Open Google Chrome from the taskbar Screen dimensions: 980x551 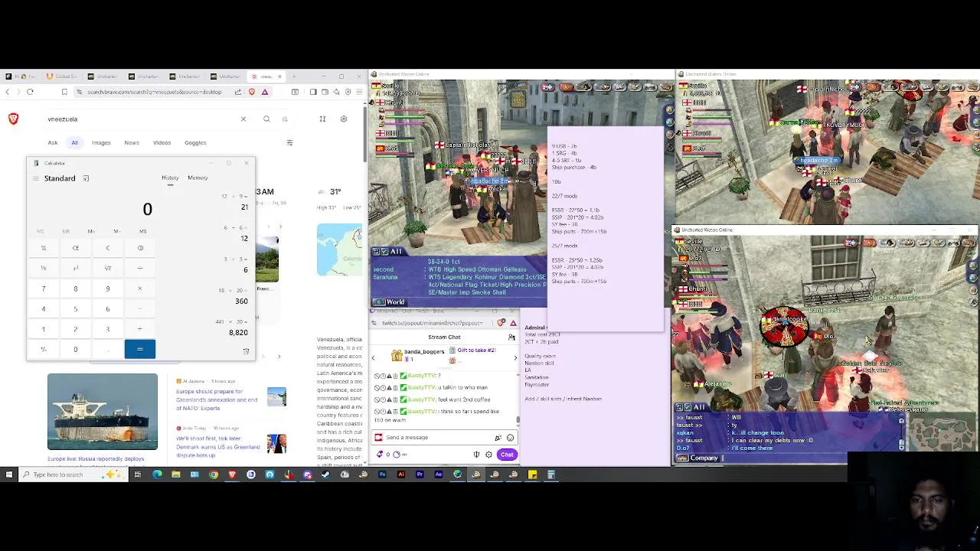pyautogui.click(x=214, y=474)
